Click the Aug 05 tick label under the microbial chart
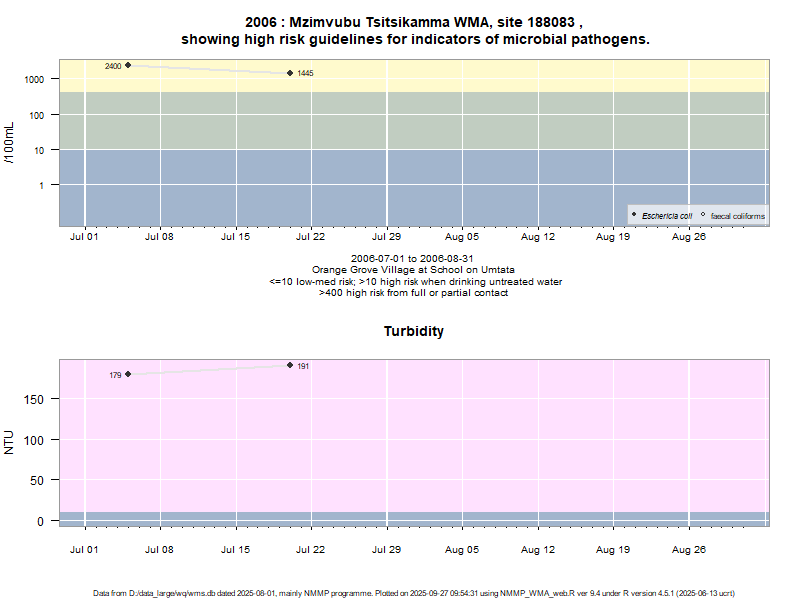800x600 pixels. point(462,237)
